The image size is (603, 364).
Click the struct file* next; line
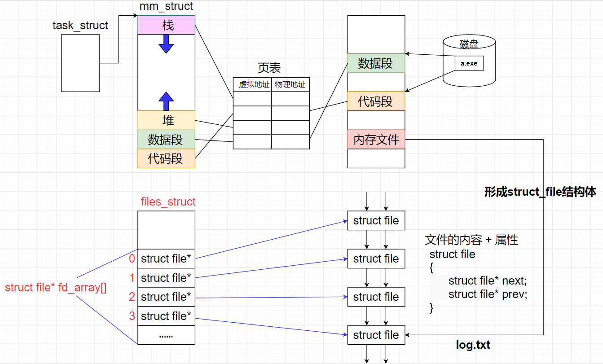pyautogui.click(x=487, y=281)
